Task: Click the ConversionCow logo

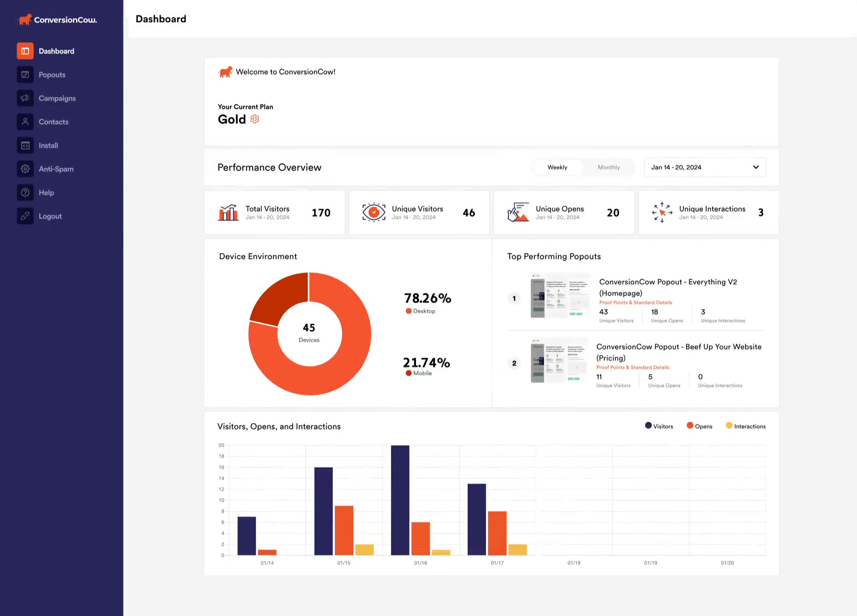Action: click(57, 20)
